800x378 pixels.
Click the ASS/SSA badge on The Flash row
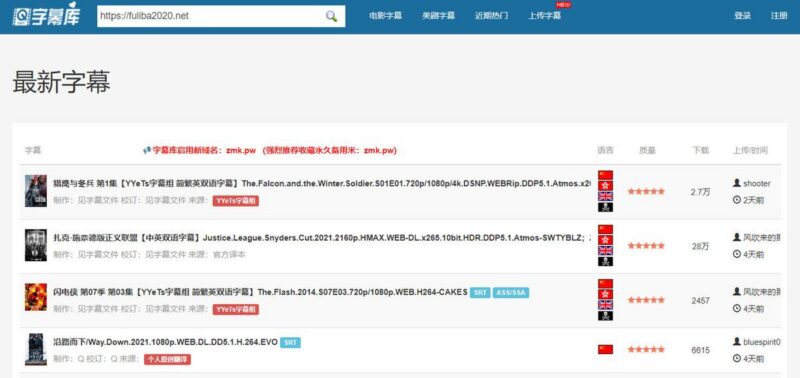pyautogui.click(x=511, y=293)
